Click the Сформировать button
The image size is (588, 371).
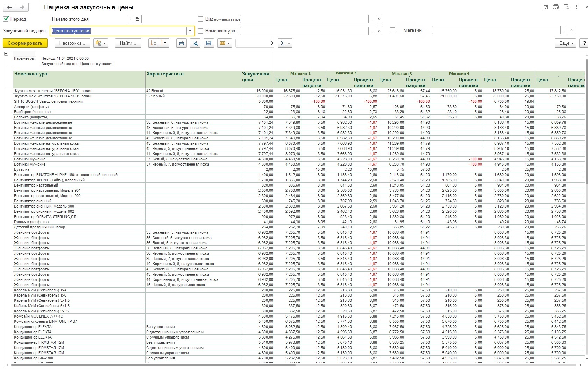tap(25, 43)
